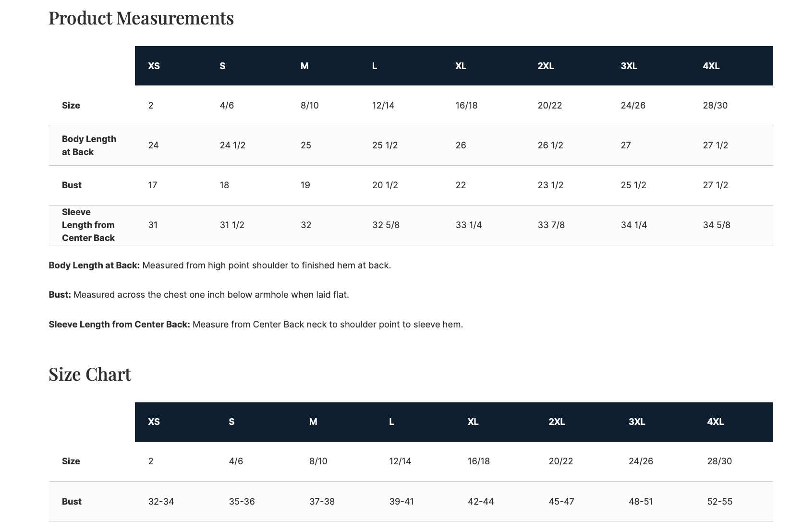Viewport: 802px width, 532px height.
Task: Select the 2XL header in Size Chart table
Action: [557, 422]
